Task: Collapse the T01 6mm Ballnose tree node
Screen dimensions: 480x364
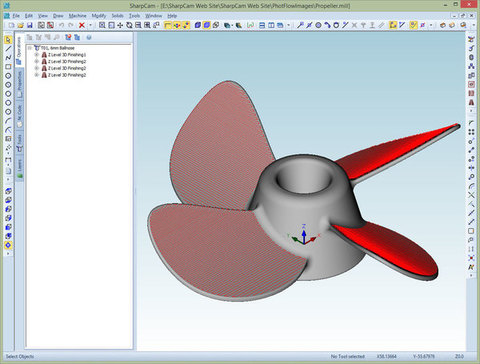Action: (30, 48)
